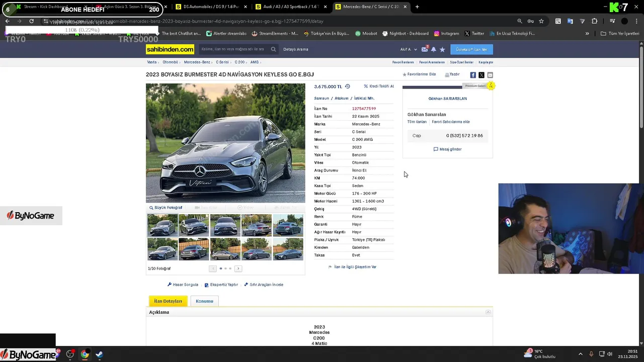This screenshot has width=644, height=362.
Task: Show next photo set with right arrow
Action: click(238, 268)
